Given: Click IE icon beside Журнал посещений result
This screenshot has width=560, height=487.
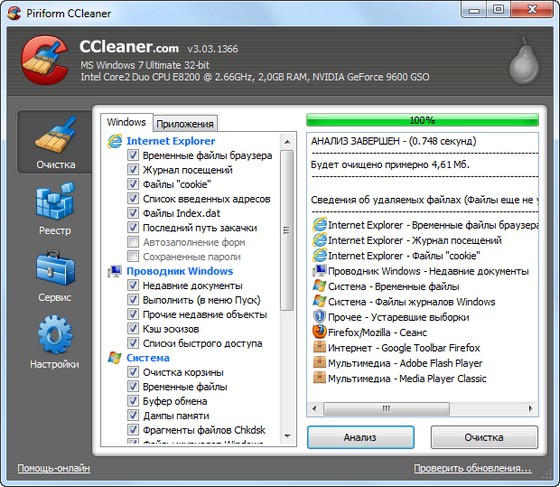Looking at the screenshot, I should [319, 240].
